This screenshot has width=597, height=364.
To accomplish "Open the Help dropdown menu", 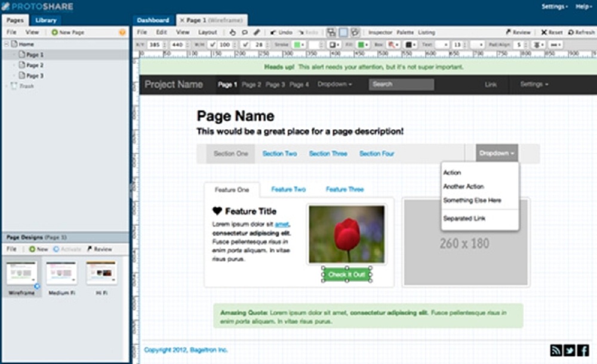I will pyautogui.click(x=583, y=7).
